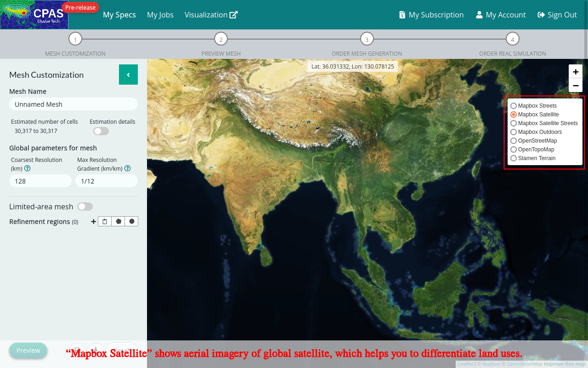
Task: Click the Improve this map link
Action: click(x=565, y=364)
